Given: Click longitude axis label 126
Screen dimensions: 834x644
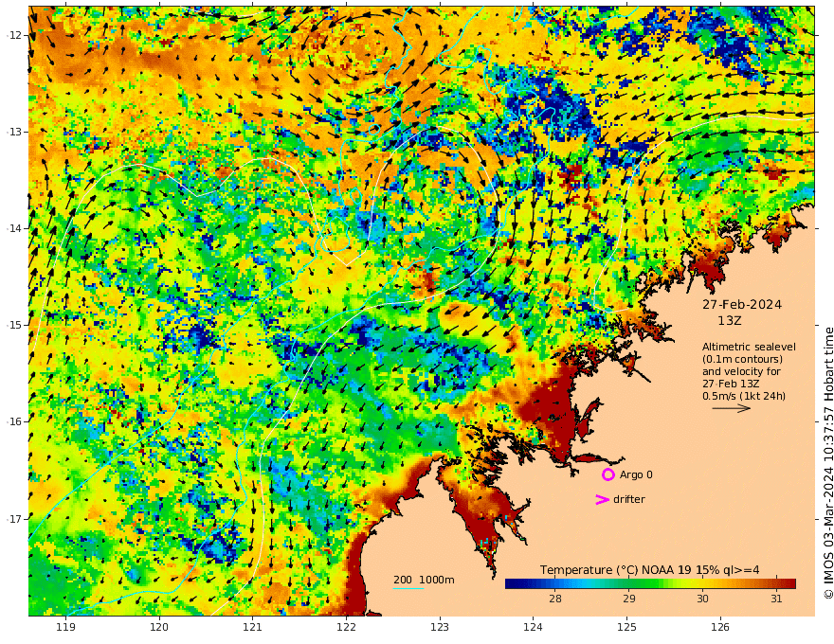Looking at the screenshot, I should tap(720, 627).
